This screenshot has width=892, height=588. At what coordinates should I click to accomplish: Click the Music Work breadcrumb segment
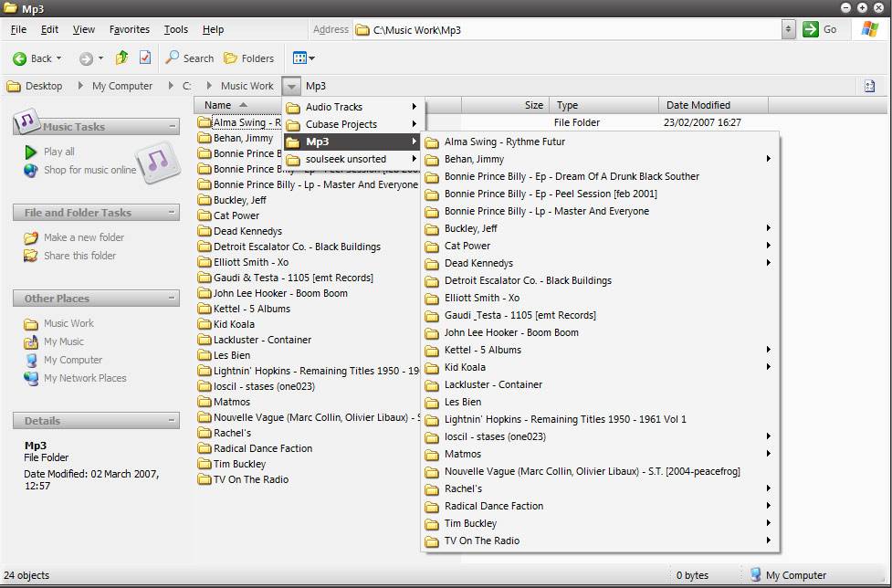(247, 86)
